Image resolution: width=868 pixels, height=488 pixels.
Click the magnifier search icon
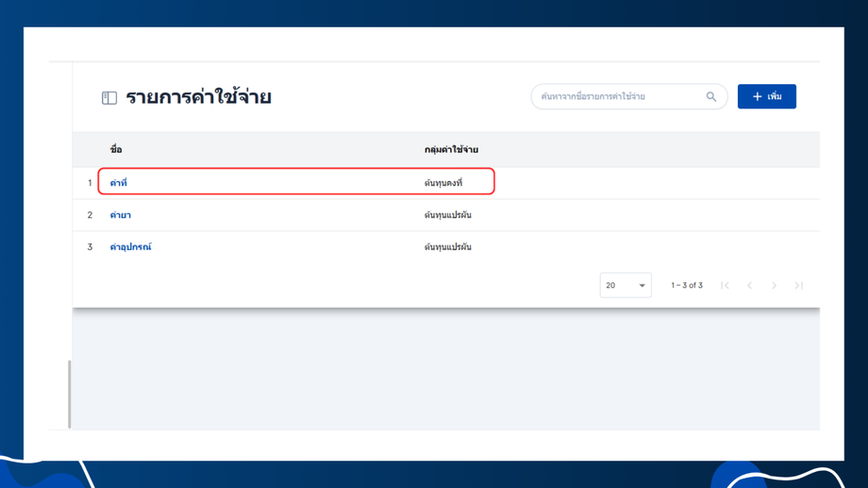tap(710, 96)
